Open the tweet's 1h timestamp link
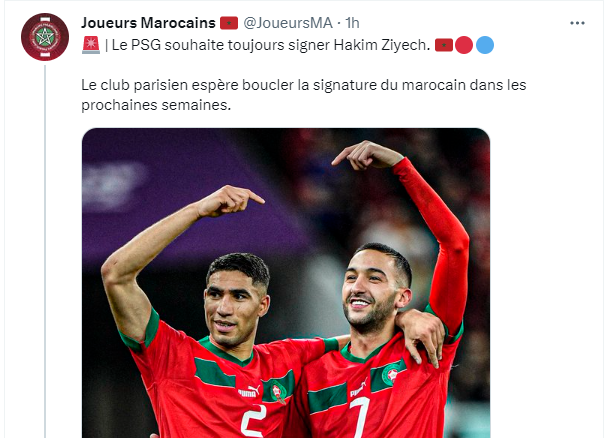Screen dimensions: 613x438 click(352, 23)
